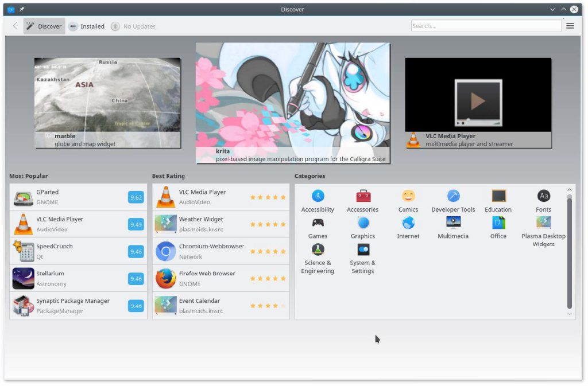Click the Search input field
This screenshot has width=588, height=386.
[x=486, y=26]
